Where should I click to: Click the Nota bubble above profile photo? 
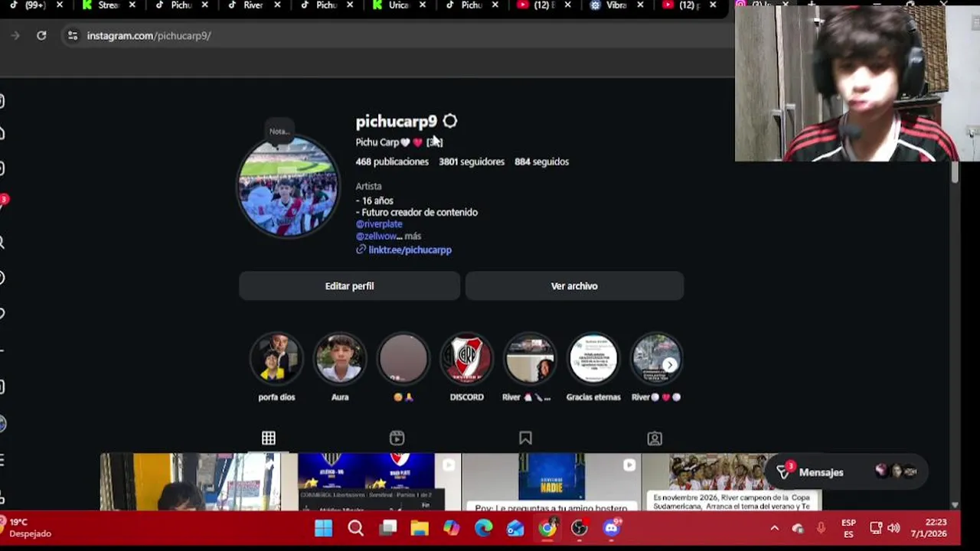279,131
